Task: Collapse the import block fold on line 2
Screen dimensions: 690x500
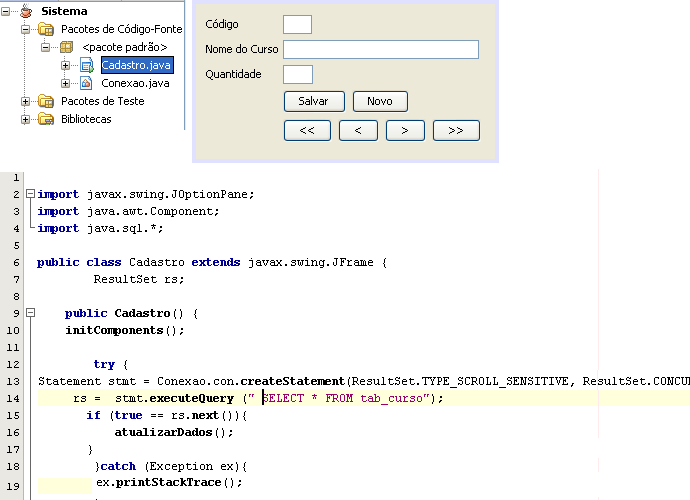Action: [30, 194]
